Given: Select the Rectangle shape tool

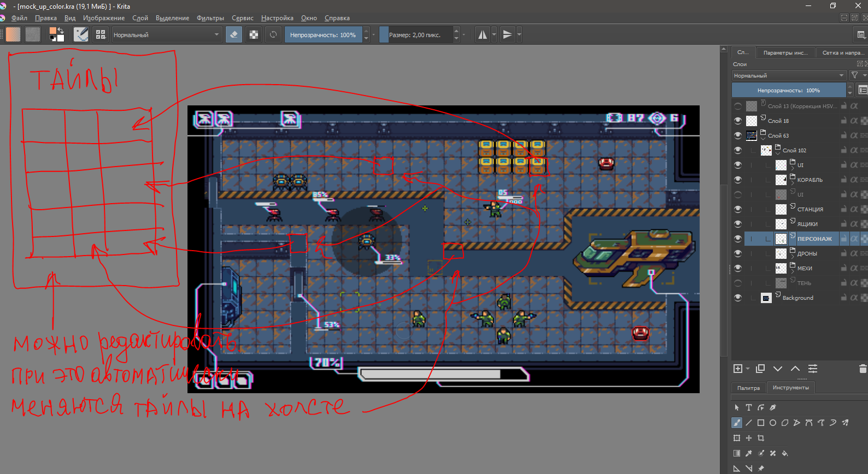Looking at the screenshot, I should (761, 423).
